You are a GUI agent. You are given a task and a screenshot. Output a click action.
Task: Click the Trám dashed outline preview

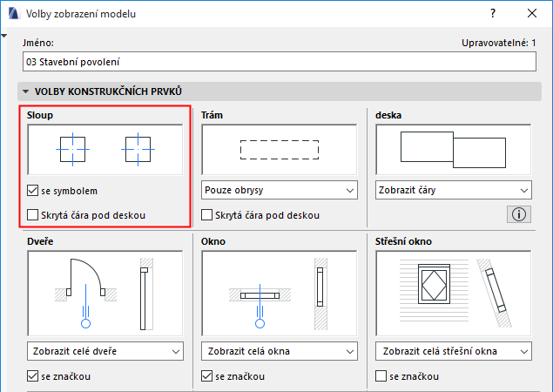pos(279,149)
